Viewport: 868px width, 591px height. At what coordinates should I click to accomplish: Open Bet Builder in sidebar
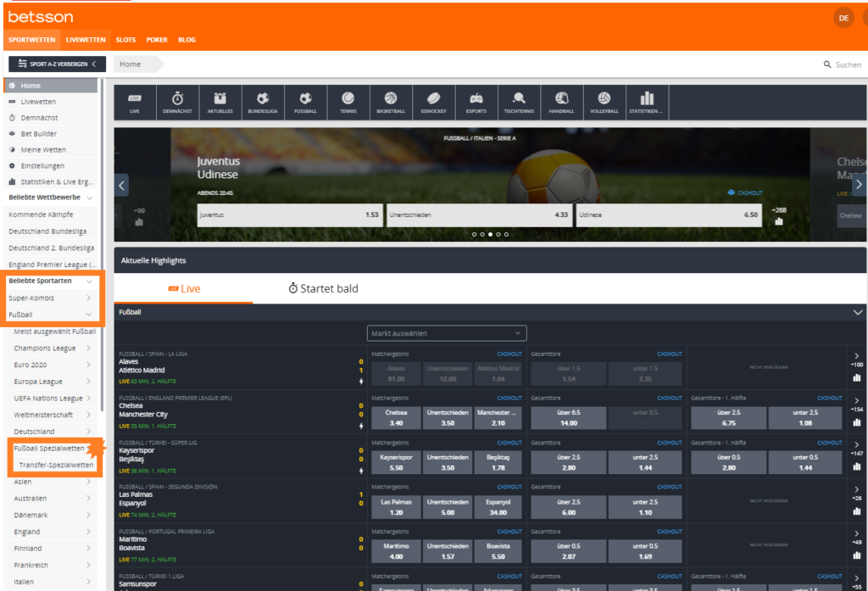pos(39,133)
